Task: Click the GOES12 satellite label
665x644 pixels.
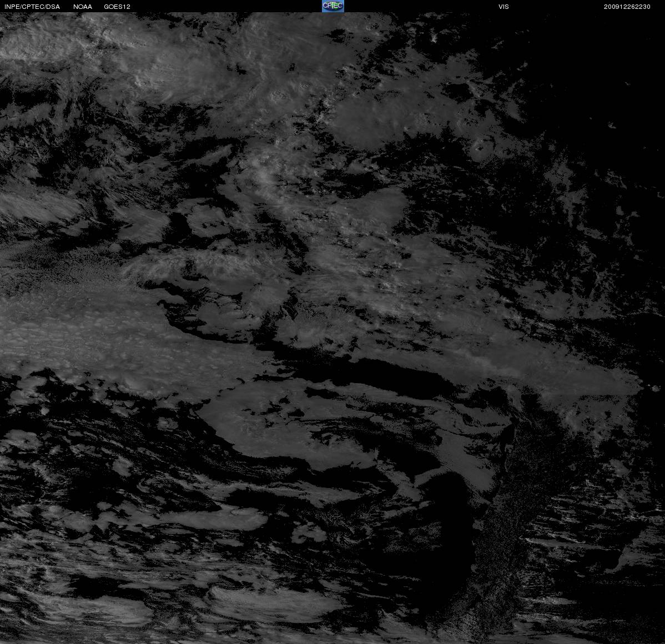Action: pyautogui.click(x=117, y=7)
